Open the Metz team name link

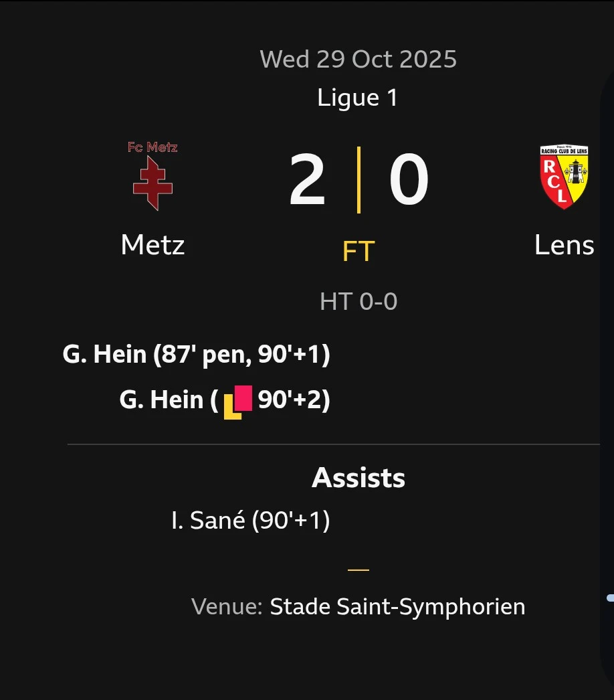(152, 246)
